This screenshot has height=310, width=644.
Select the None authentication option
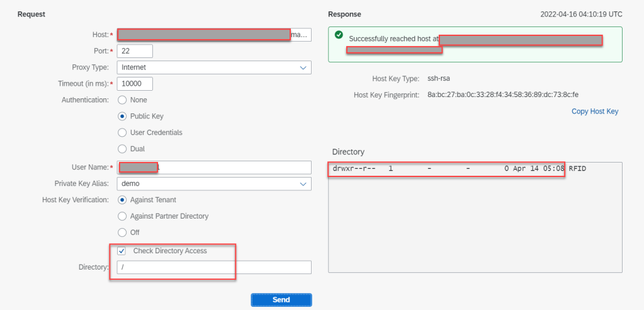(122, 100)
